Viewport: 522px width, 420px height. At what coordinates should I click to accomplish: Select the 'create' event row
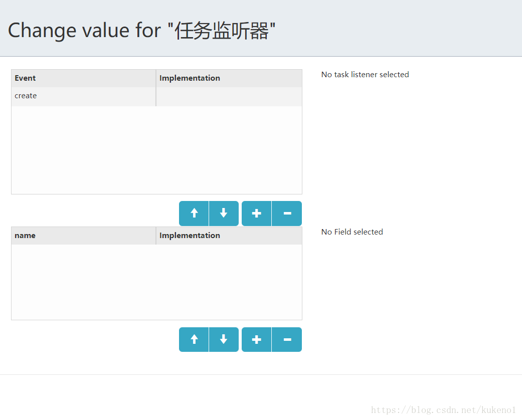click(x=156, y=97)
